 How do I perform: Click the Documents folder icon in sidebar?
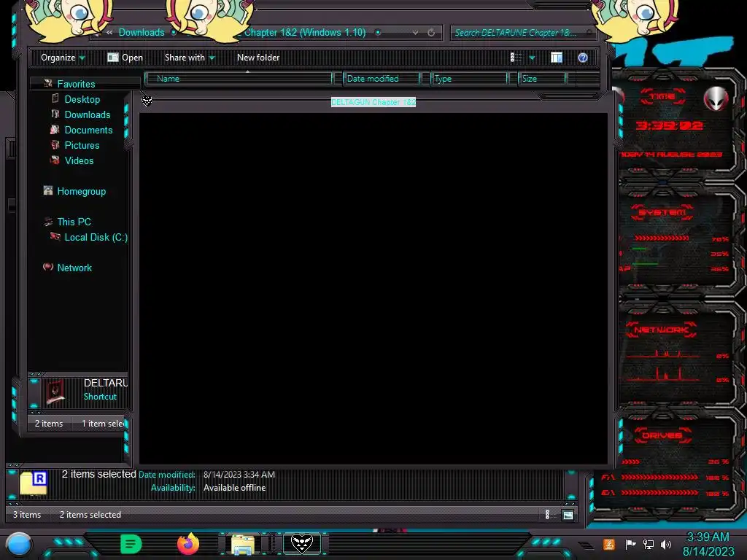[x=55, y=130]
